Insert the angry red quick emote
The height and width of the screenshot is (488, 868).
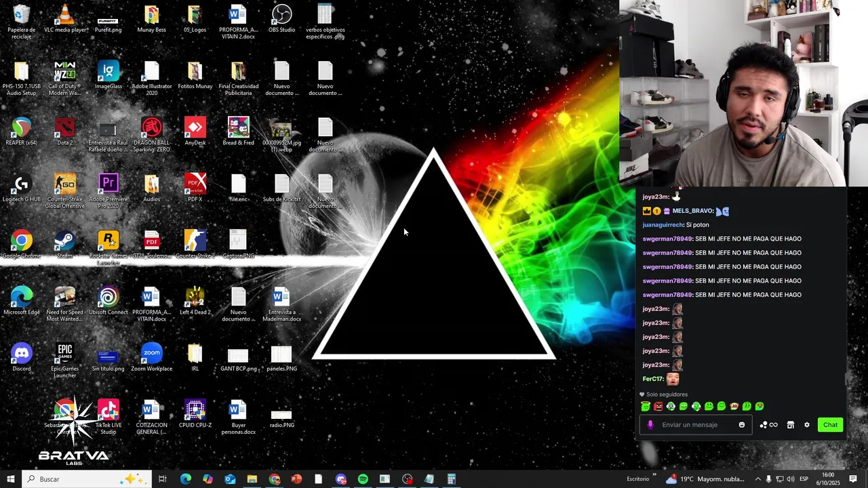658,407
